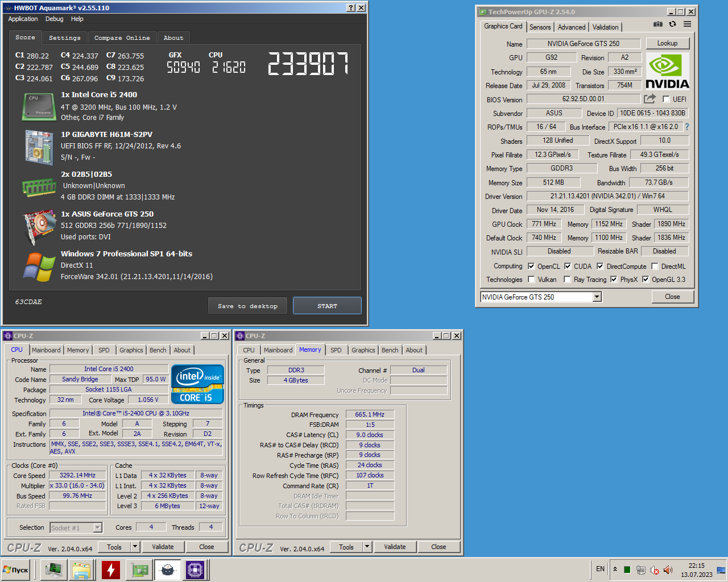Toggle the Ray Tracing checkbox
The height and width of the screenshot is (582, 728).
[567, 279]
